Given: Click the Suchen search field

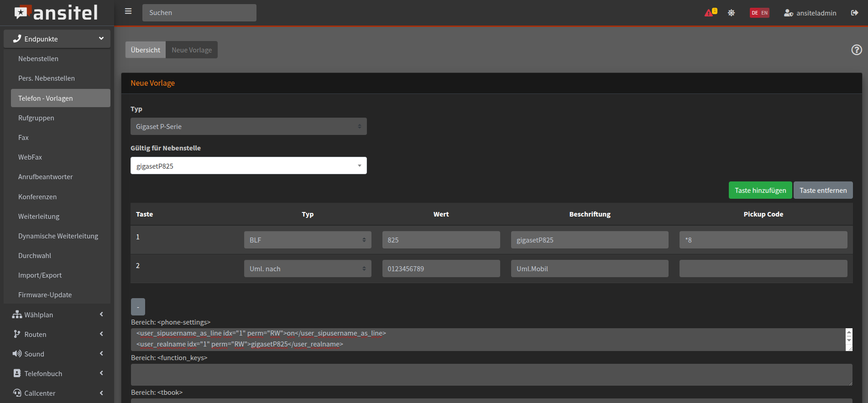Looking at the screenshot, I should pyautogui.click(x=199, y=13).
